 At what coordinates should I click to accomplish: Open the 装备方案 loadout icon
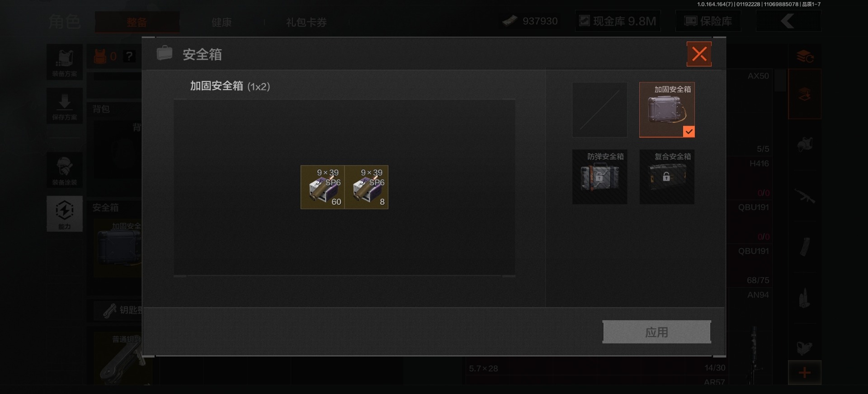tap(65, 62)
